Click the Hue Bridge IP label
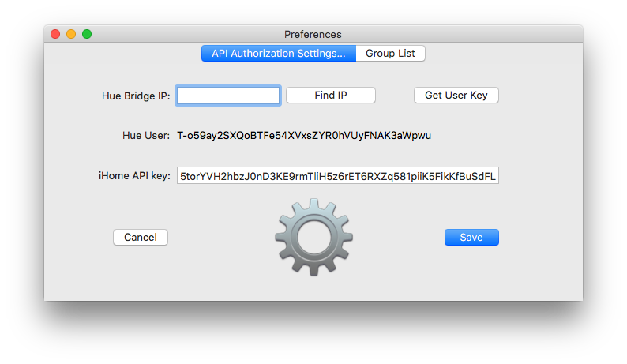Viewport: 627px width, 364px height. [x=136, y=96]
